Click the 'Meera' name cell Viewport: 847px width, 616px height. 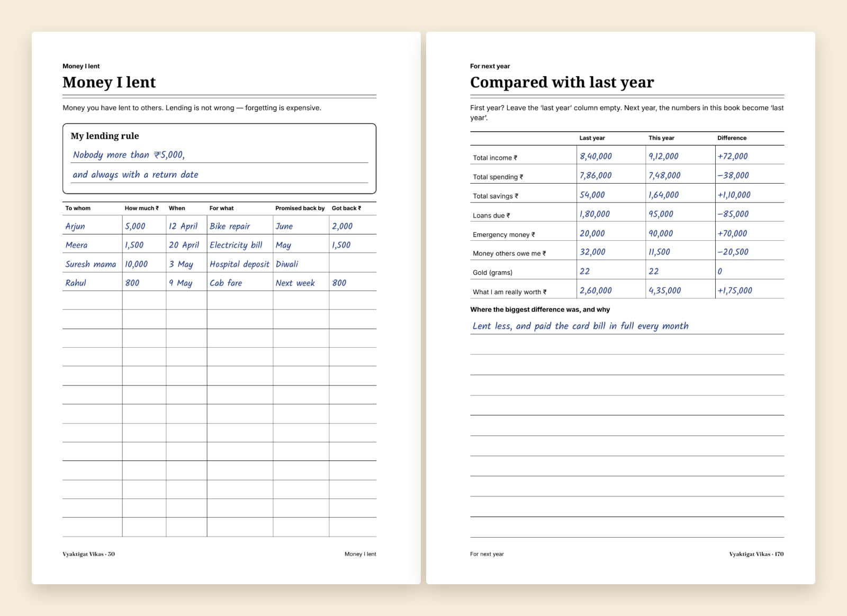click(76, 245)
